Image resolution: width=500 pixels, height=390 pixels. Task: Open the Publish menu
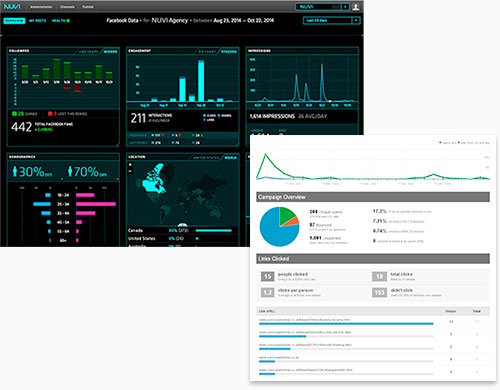point(88,7)
